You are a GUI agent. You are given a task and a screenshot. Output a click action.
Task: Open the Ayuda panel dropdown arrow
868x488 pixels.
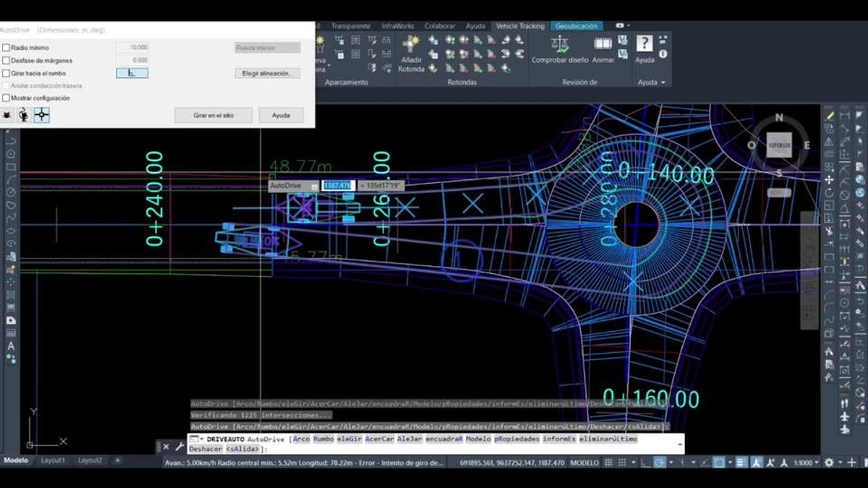663,82
